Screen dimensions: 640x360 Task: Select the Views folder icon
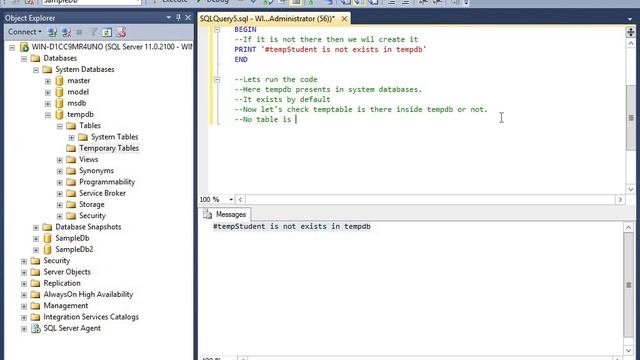tap(71, 159)
